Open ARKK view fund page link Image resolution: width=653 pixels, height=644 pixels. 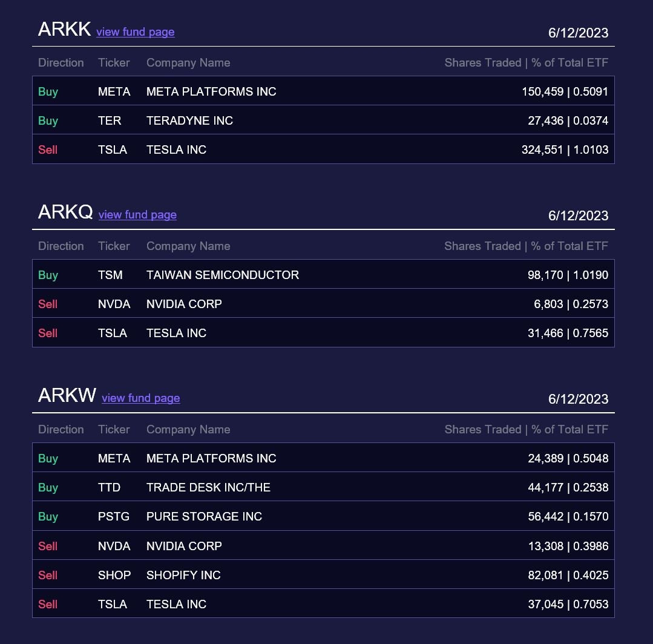136,32
